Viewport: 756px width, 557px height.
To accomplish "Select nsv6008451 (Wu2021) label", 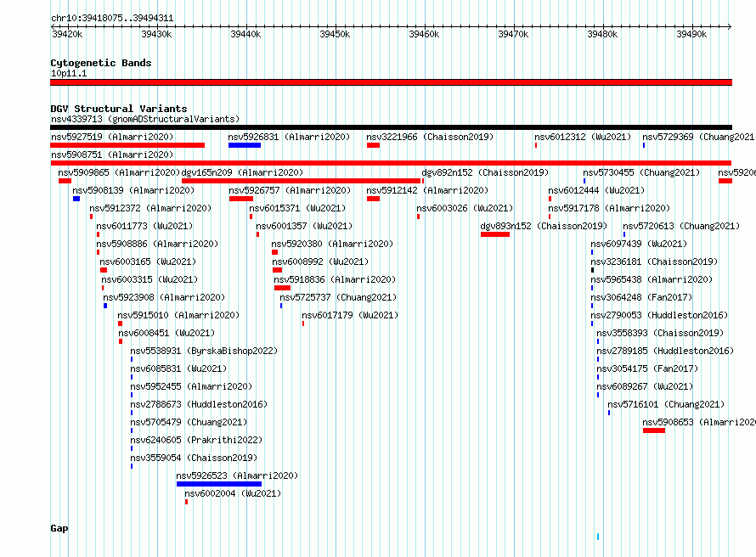I will pyautogui.click(x=166, y=333).
